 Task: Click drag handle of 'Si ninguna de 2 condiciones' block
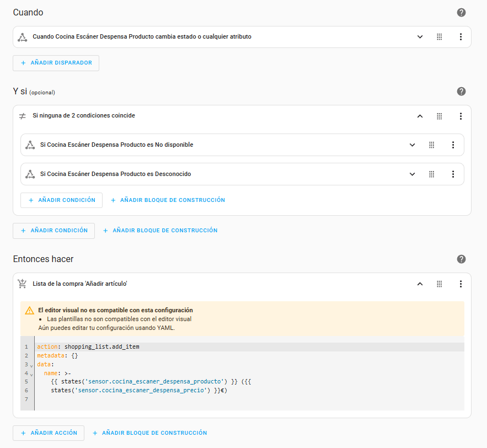(440, 116)
